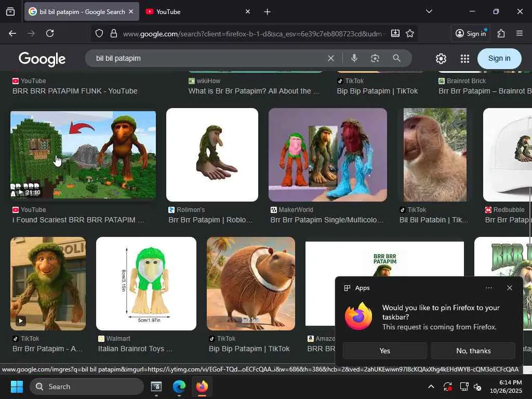
Task: Click the blue Google Sign in button
Action: coord(499,58)
